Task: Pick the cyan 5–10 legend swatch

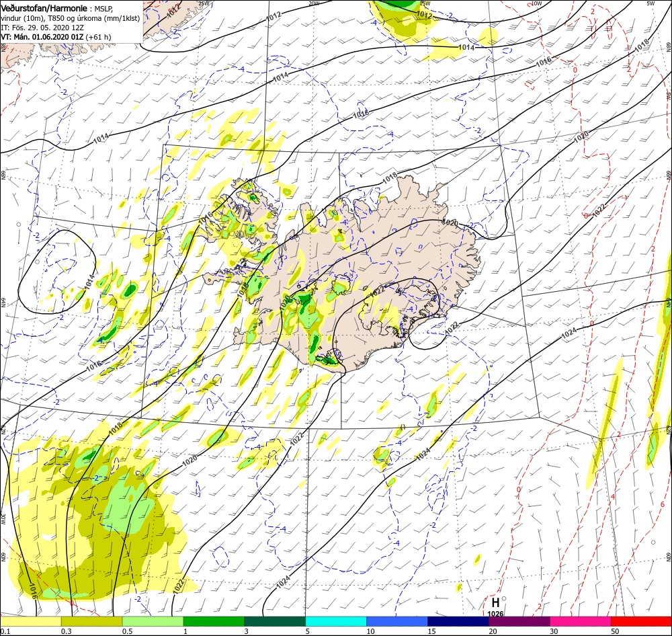Action: click(336, 621)
